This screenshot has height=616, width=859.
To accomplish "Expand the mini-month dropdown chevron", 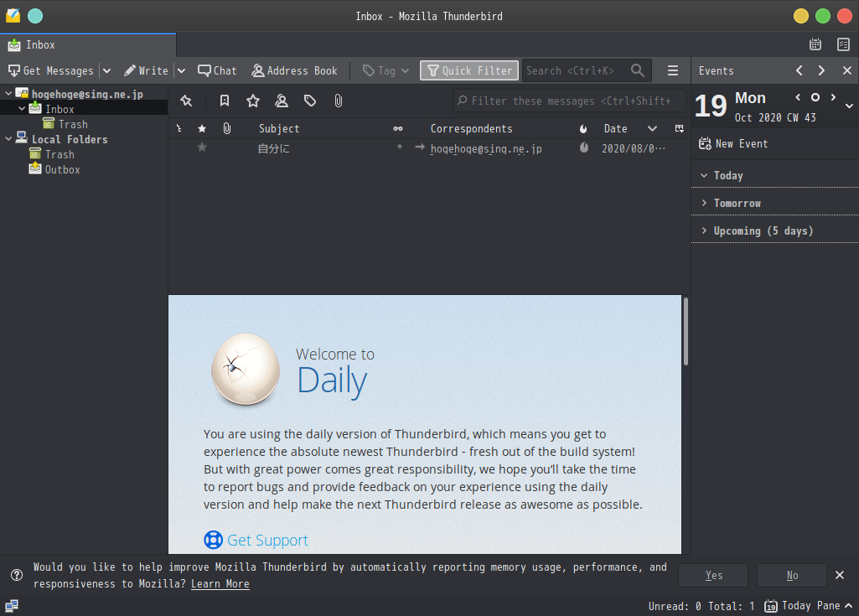I will (849, 106).
